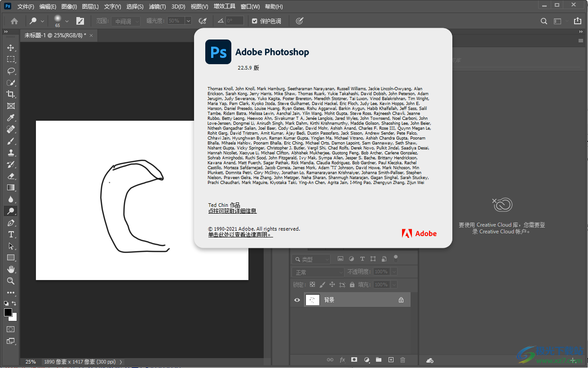Toggle the brush settings panel icon
588x368 pixels.
[80, 21]
